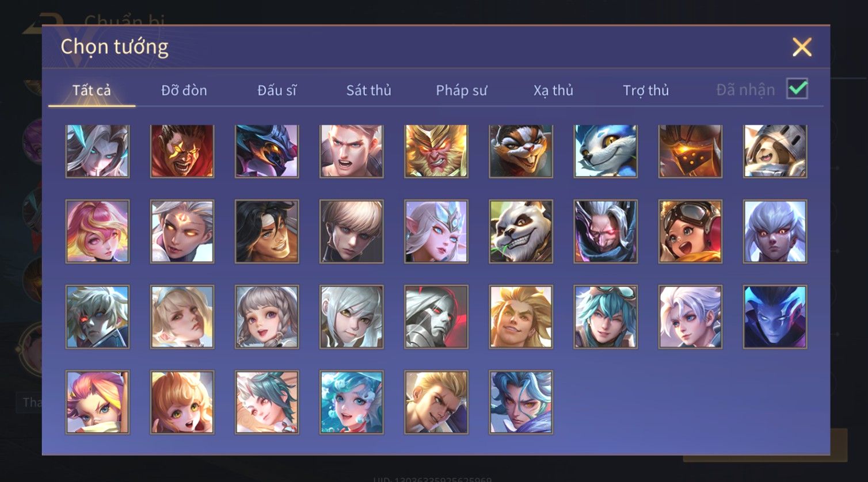The image size is (868, 482).
Task: Switch to the Đỡ đòn tab
Action: 184,90
